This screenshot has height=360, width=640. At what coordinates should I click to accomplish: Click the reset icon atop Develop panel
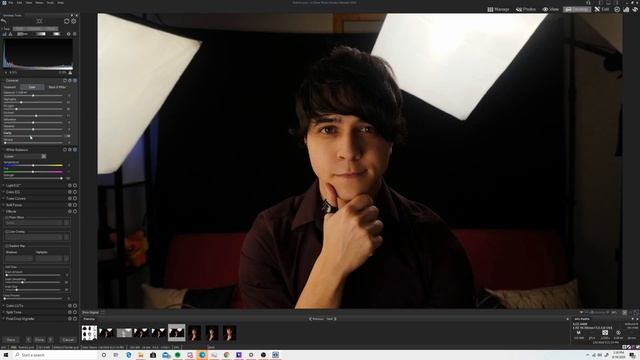click(67, 21)
